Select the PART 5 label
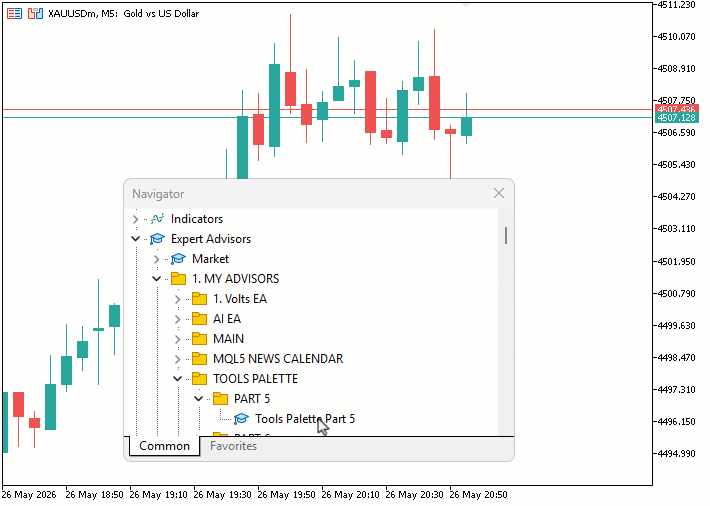 252,398
